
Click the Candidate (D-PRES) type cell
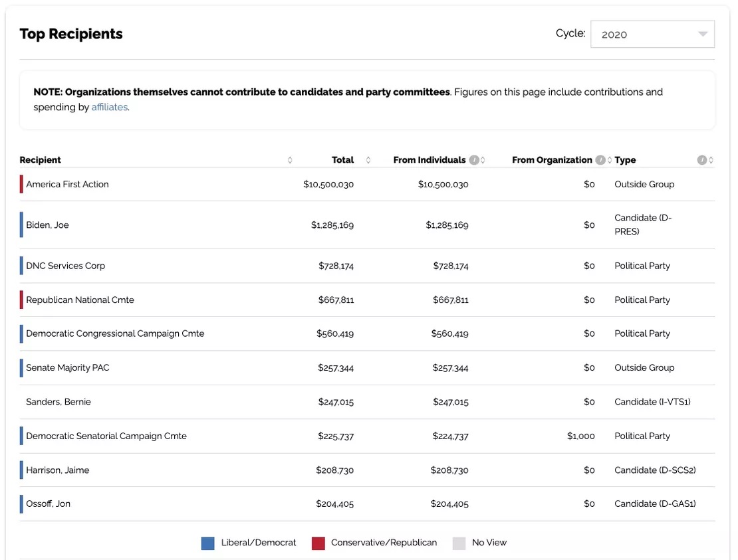643,225
